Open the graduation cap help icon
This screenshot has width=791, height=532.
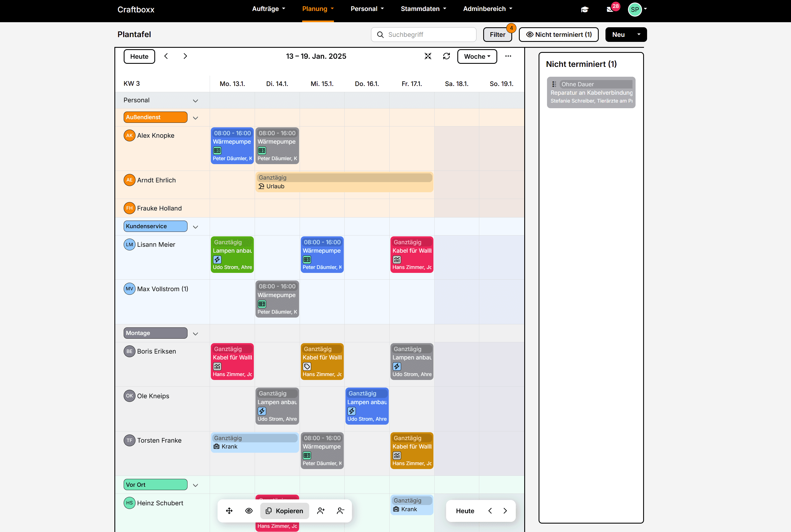584,9
